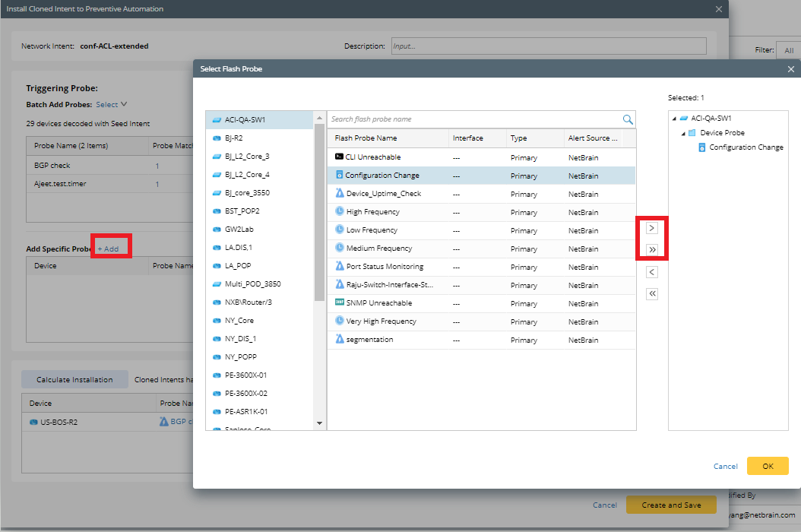
Task: Click the BJ-R2 router device icon
Action: (x=217, y=138)
